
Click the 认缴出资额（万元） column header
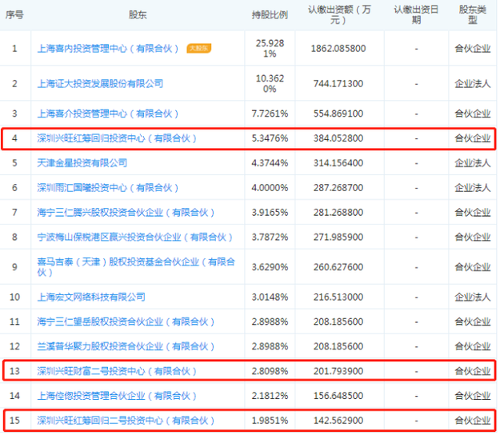[339, 14]
